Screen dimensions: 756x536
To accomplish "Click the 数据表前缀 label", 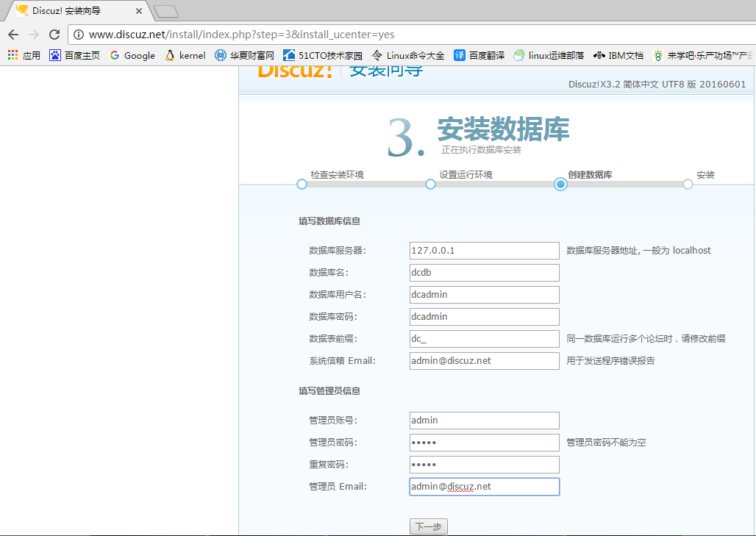I will (333, 339).
